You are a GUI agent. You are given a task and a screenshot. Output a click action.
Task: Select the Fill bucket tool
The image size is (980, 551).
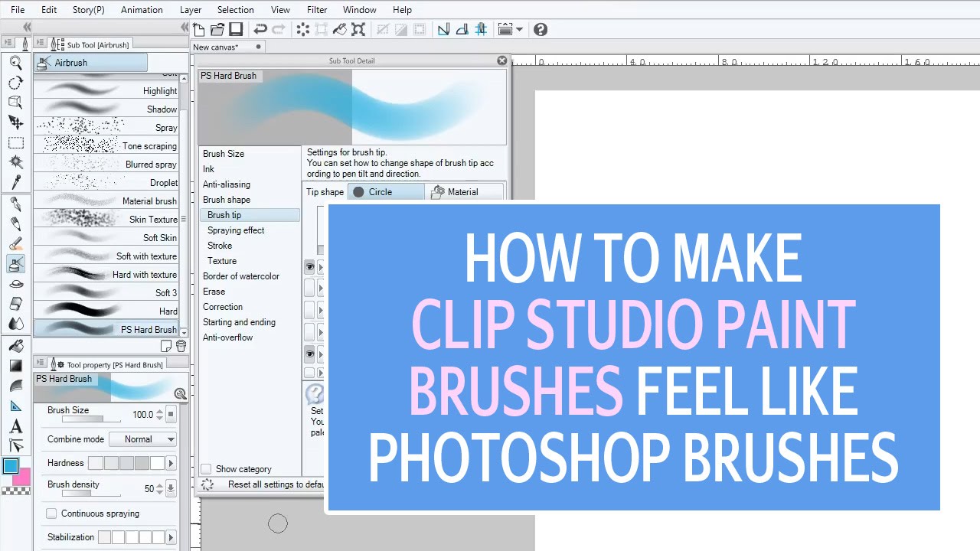[15, 346]
